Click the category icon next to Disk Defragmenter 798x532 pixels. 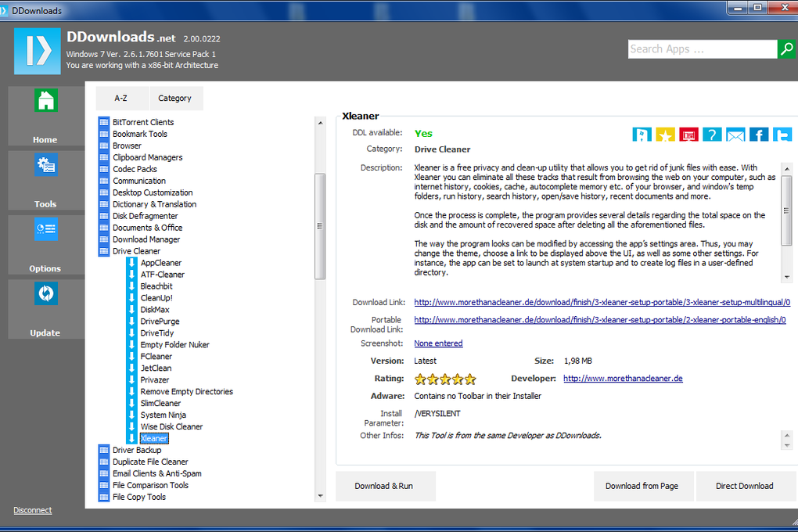point(104,216)
